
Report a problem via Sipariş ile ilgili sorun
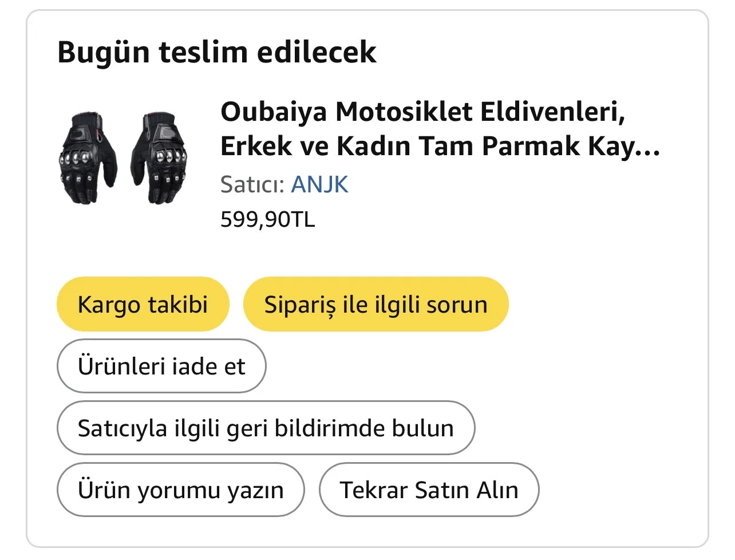point(376,304)
